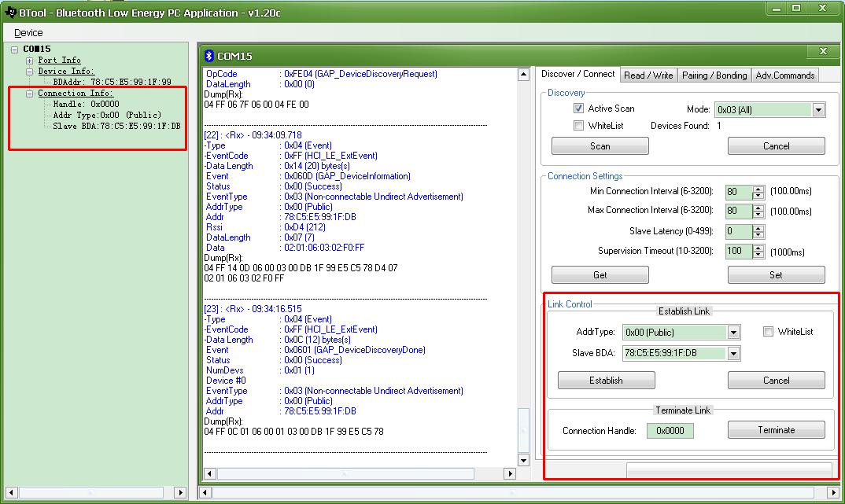This screenshot has width=845, height=504.
Task: Open the Mode 0x03 (All) dropdown
Action: click(818, 110)
